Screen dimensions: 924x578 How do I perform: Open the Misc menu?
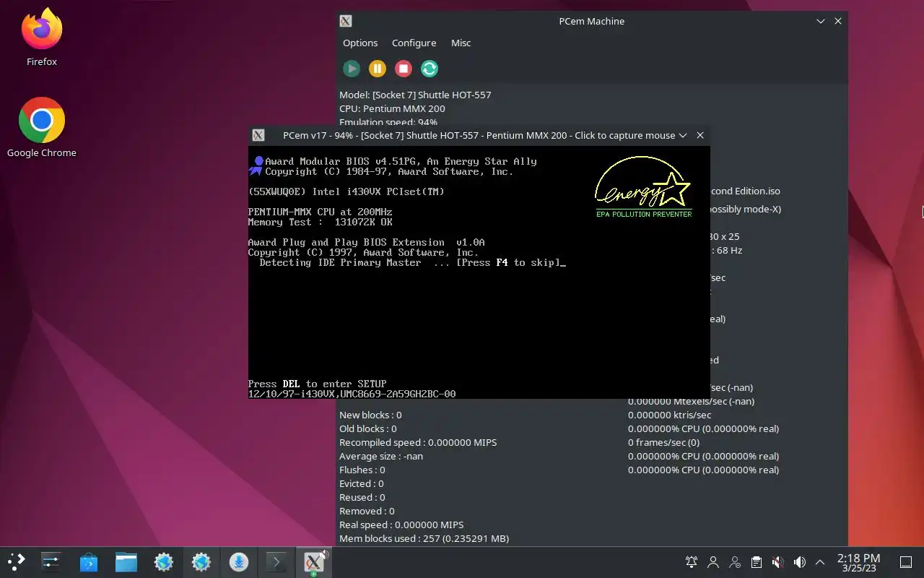(461, 43)
